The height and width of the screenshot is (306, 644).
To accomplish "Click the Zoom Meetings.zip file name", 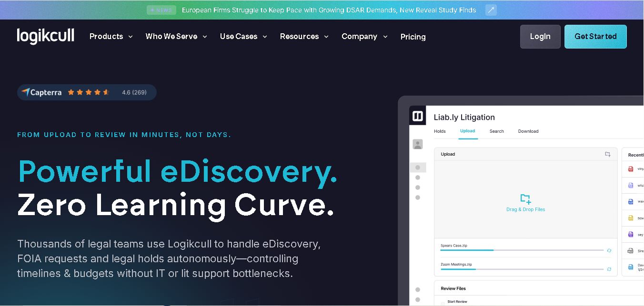I will (x=456, y=265).
